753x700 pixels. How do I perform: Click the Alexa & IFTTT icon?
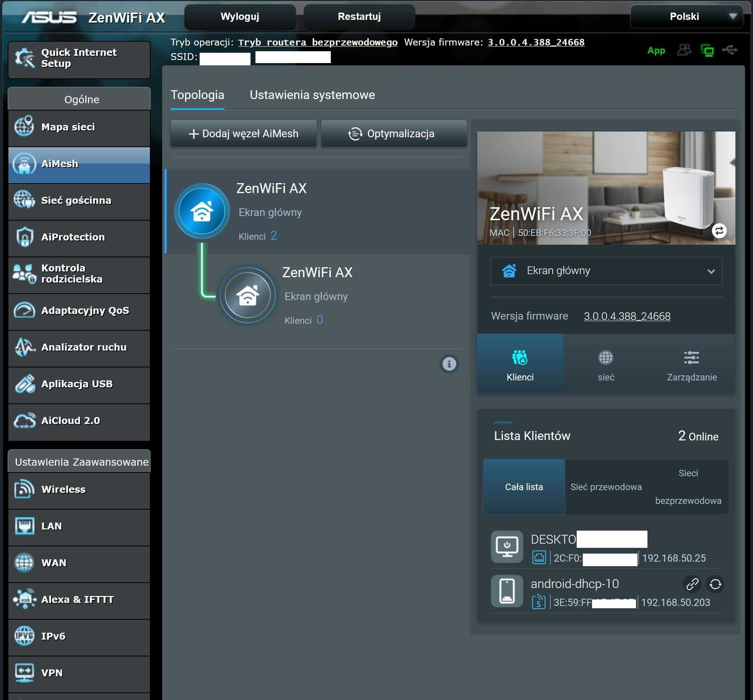pyautogui.click(x=25, y=599)
